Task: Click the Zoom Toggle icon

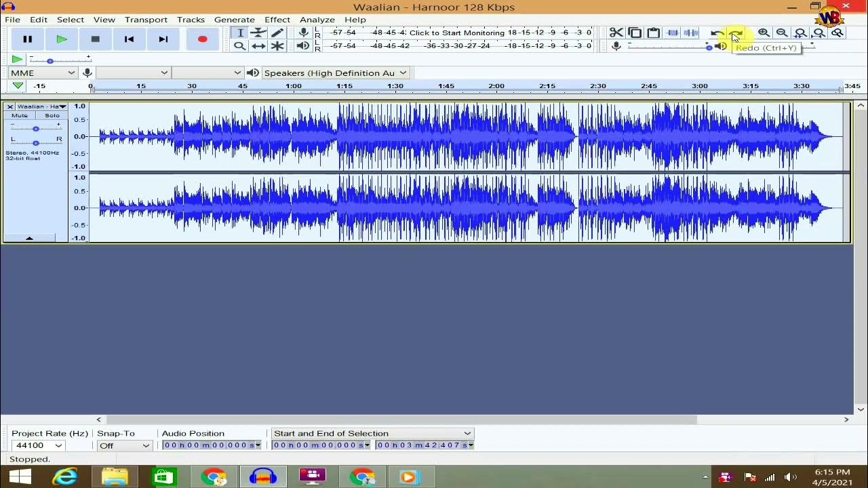Action: 837,33
